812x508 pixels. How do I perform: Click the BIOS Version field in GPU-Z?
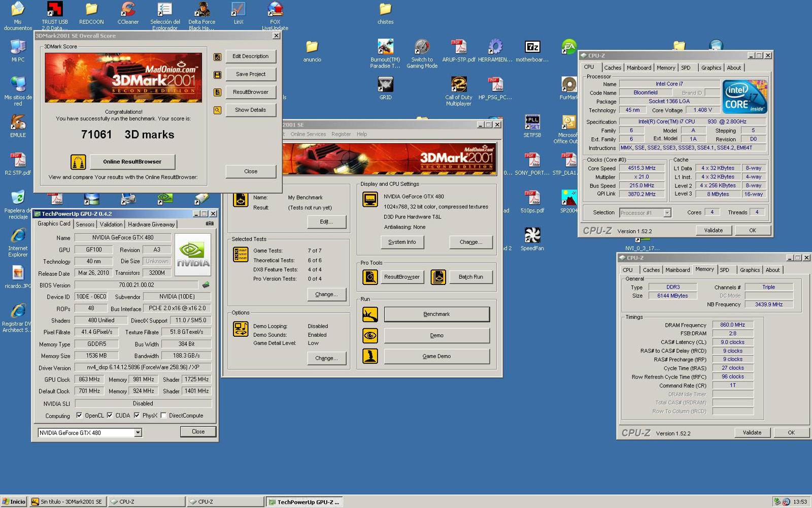click(137, 285)
